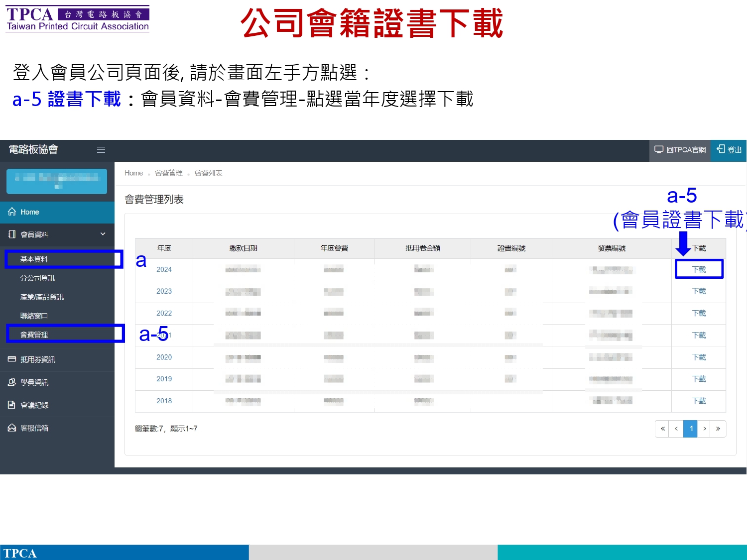This screenshot has width=747, height=560.
Task: Click the Home house icon in sidebar
Action: (12, 212)
